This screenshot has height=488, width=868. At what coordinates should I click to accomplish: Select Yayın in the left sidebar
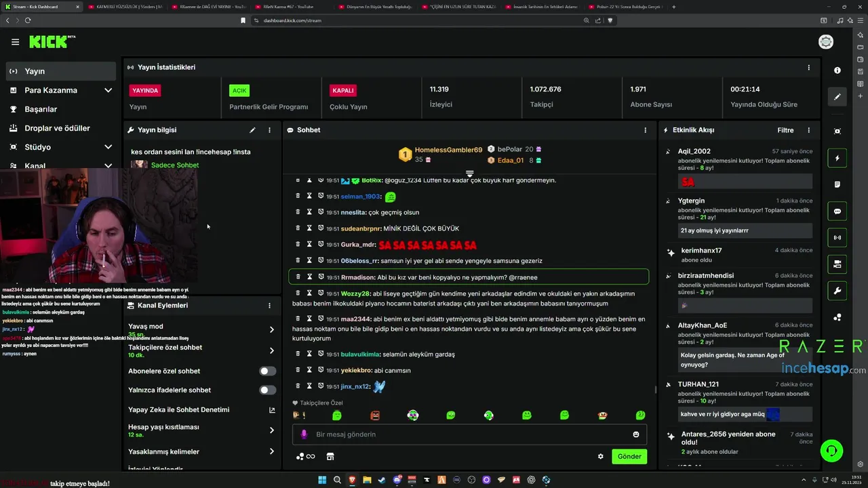click(61, 71)
